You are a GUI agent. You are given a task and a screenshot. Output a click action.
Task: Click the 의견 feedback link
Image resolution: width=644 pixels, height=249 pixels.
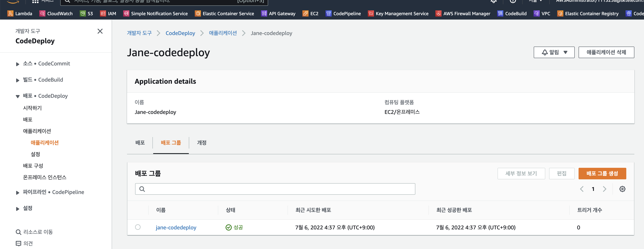click(28, 243)
